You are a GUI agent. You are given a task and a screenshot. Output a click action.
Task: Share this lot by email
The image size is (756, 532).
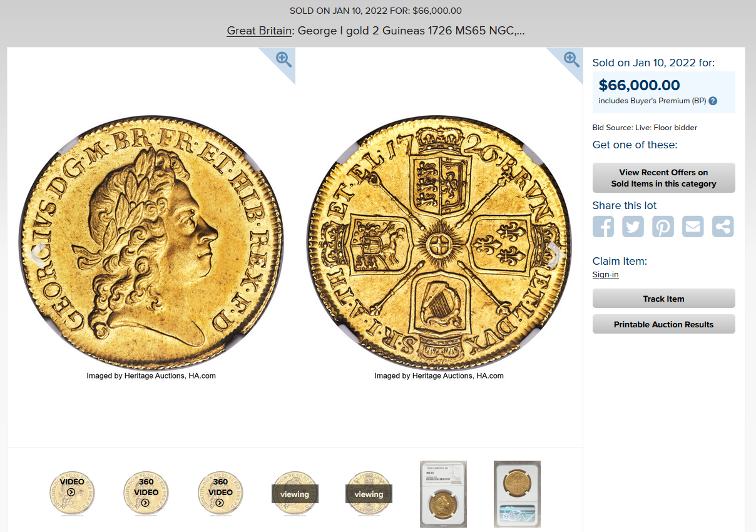coord(693,226)
